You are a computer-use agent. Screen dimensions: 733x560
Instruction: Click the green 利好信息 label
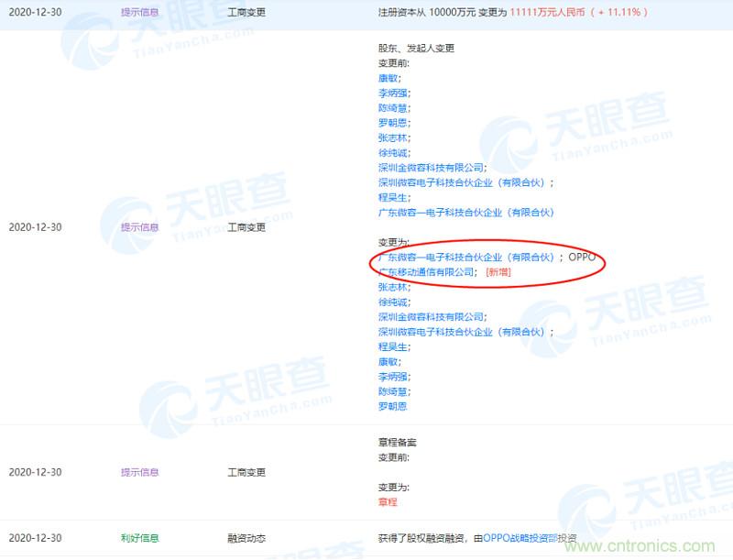(x=140, y=538)
